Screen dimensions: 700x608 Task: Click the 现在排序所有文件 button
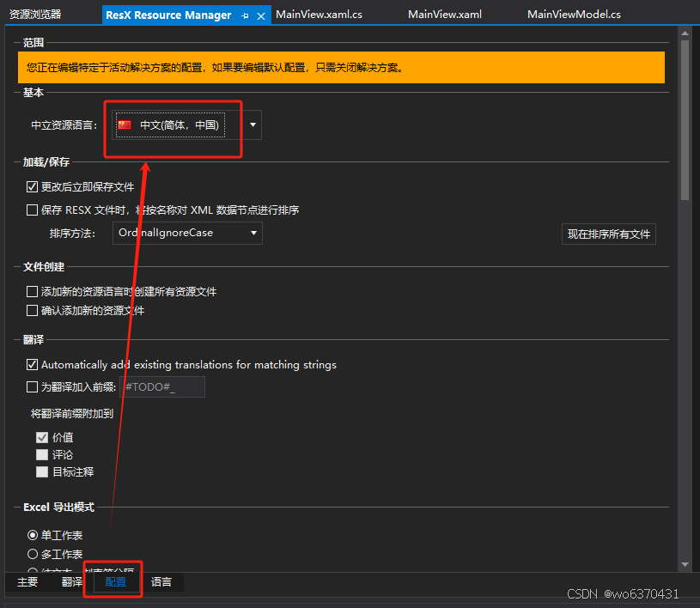608,234
